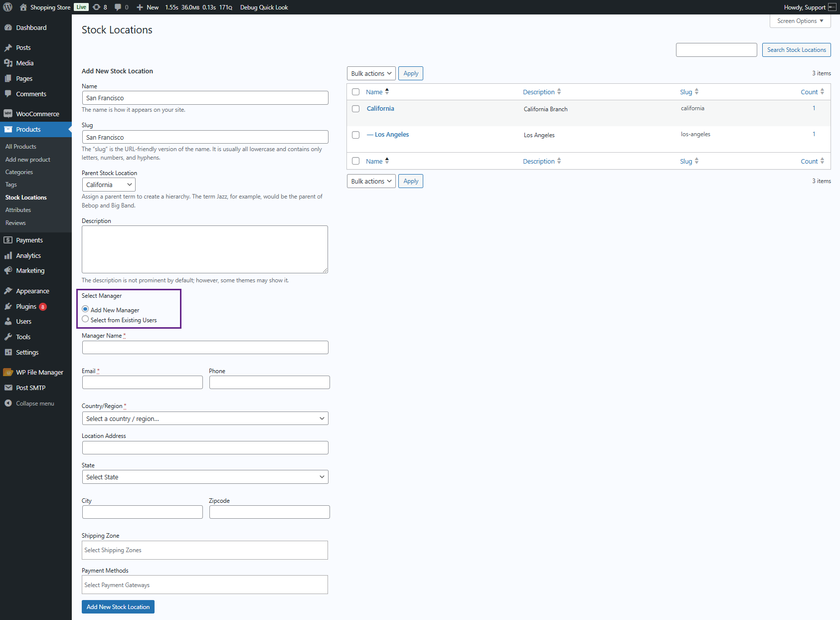
Task: Open the WordPress logo menu
Action: tap(7, 7)
